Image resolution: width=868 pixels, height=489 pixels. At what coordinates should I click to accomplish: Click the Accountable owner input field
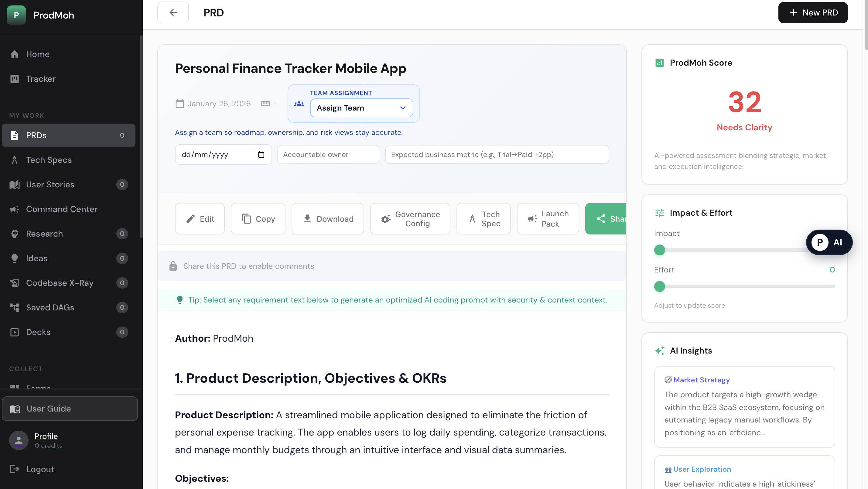[x=328, y=154]
